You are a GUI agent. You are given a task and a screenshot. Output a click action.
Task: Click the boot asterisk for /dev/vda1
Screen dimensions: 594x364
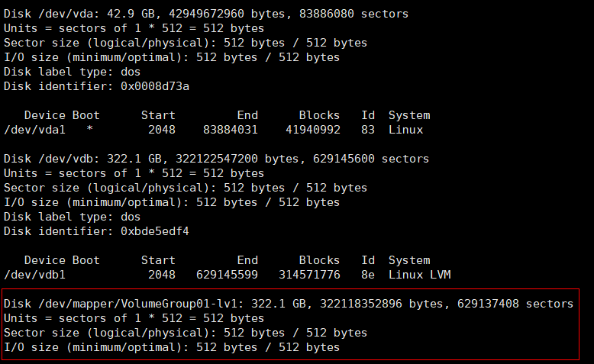click(x=89, y=130)
